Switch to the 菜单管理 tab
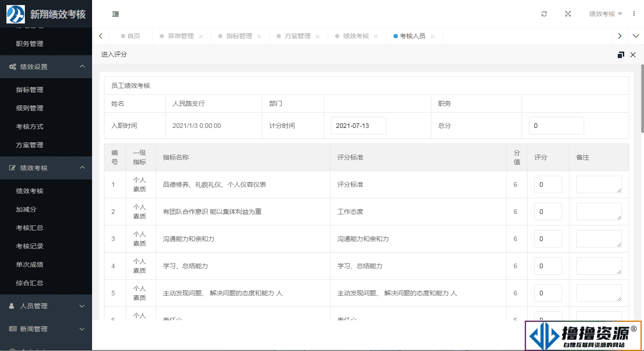This screenshot has height=351, width=644. [x=181, y=36]
